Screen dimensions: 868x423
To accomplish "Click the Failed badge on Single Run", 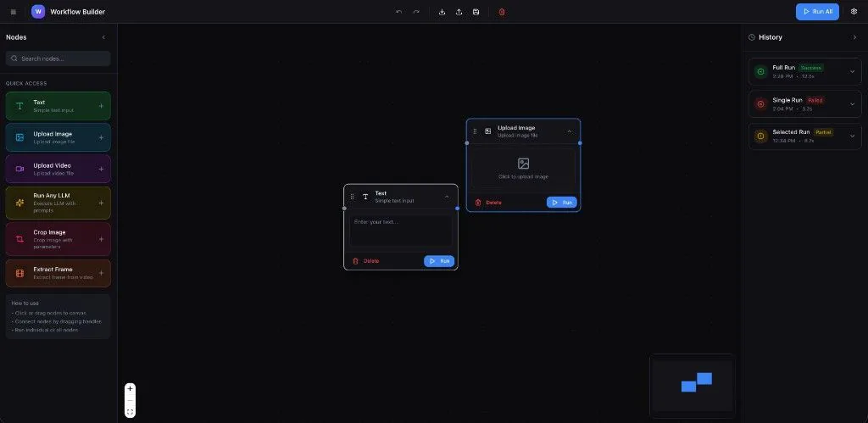I will point(815,100).
